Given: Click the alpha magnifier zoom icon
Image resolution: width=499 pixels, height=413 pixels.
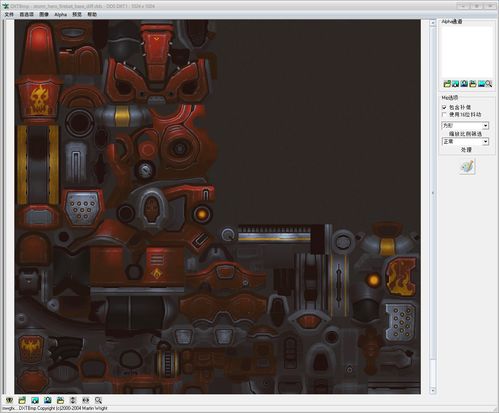Looking at the screenshot, I should [489, 84].
